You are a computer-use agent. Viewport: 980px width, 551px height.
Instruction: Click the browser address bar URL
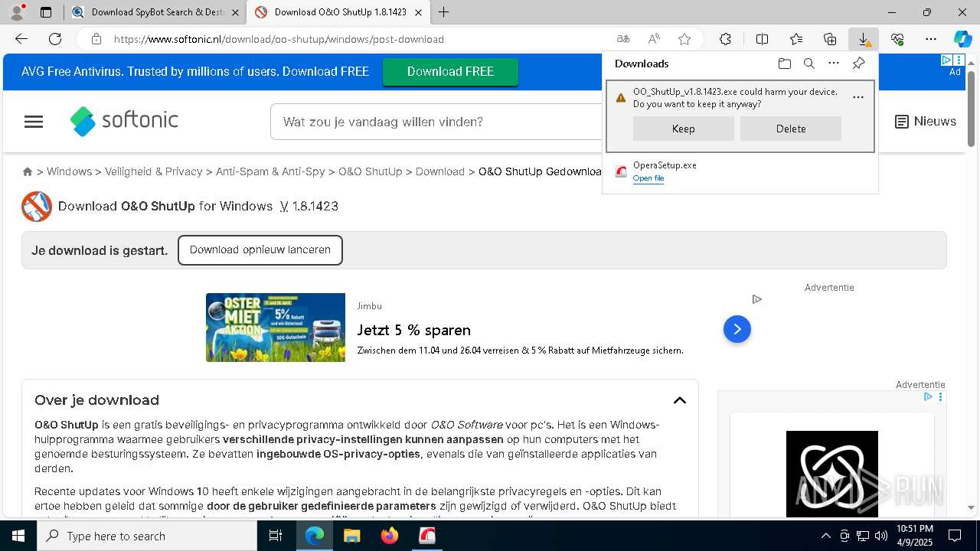coord(279,39)
